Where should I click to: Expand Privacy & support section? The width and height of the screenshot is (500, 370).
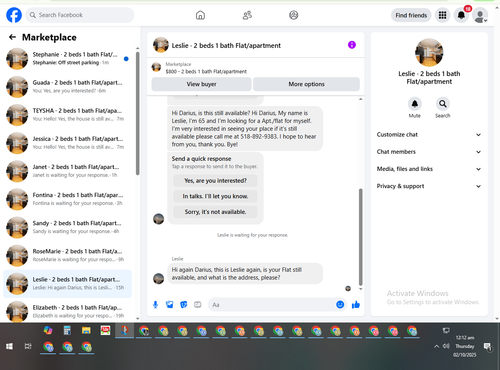point(429,186)
